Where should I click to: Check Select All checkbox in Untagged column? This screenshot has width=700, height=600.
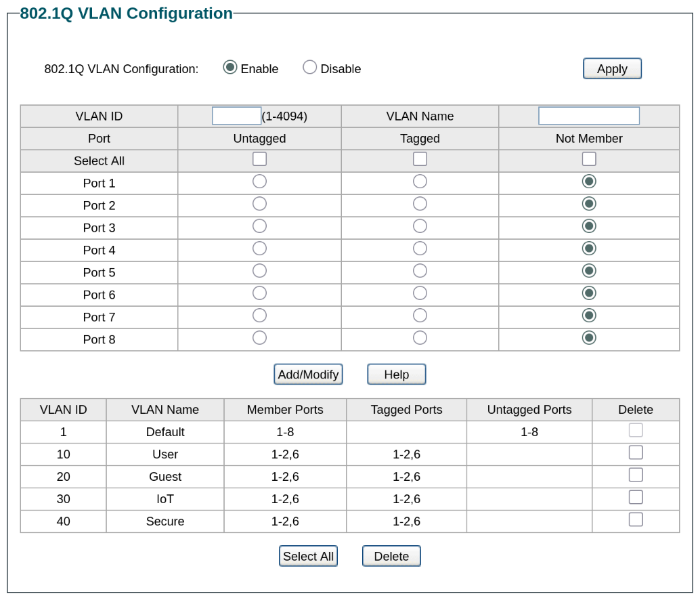(259, 159)
